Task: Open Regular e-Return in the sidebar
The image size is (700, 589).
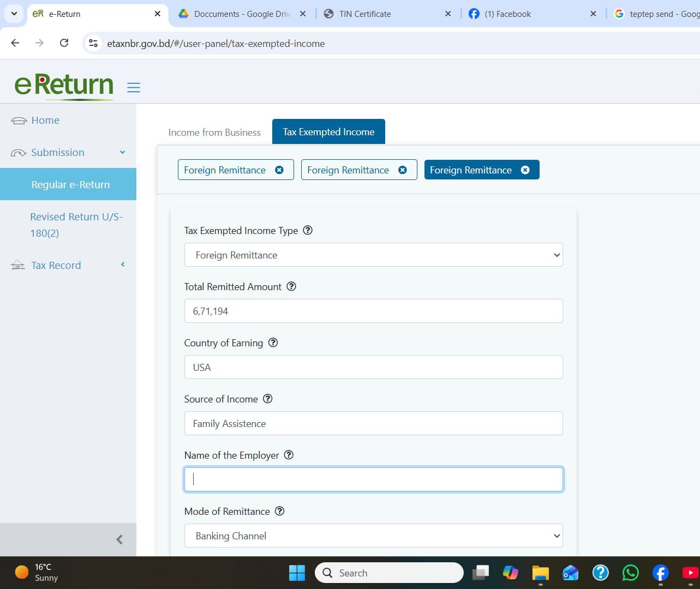Action: click(x=68, y=184)
